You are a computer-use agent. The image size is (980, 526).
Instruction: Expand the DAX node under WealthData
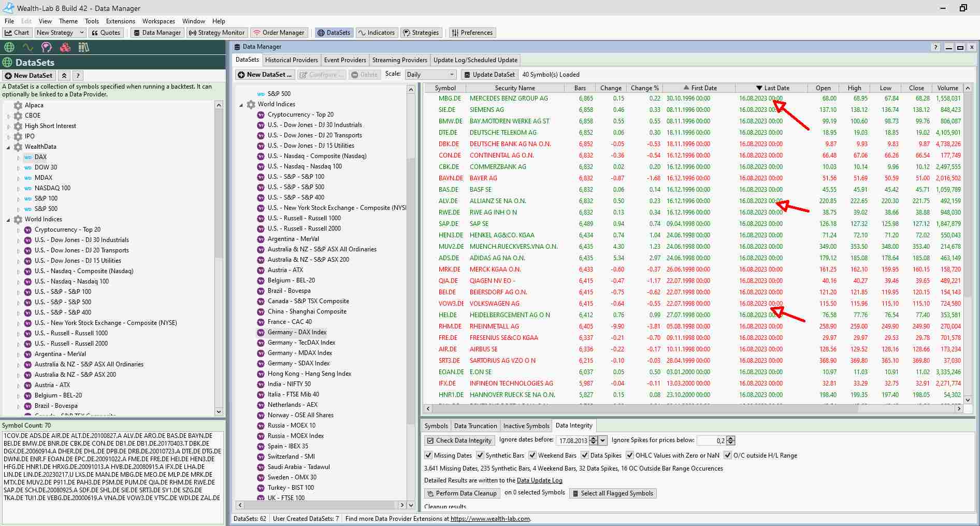[x=19, y=158]
